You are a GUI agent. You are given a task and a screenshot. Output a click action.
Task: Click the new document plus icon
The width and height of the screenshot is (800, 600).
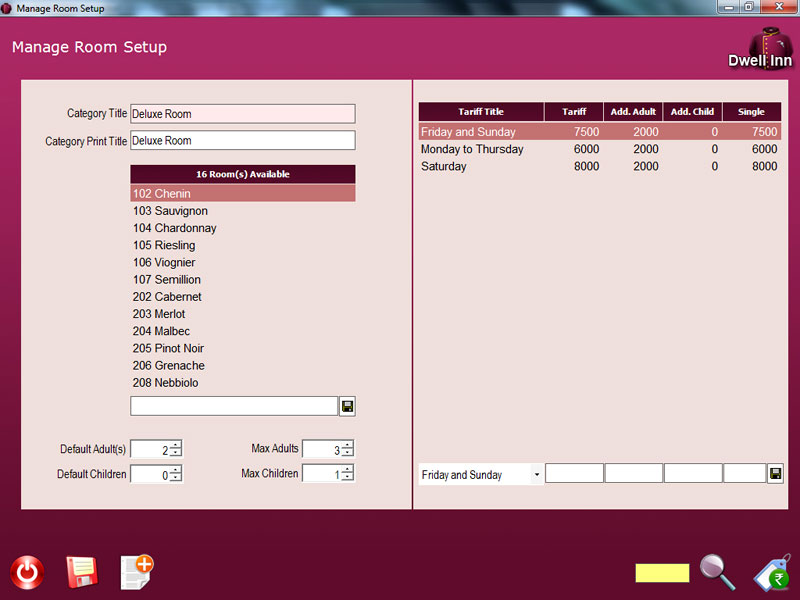coord(136,571)
